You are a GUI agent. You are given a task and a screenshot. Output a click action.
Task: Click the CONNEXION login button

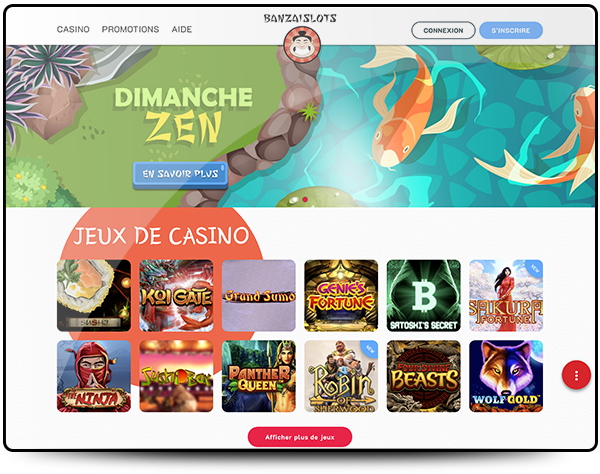tap(443, 30)
